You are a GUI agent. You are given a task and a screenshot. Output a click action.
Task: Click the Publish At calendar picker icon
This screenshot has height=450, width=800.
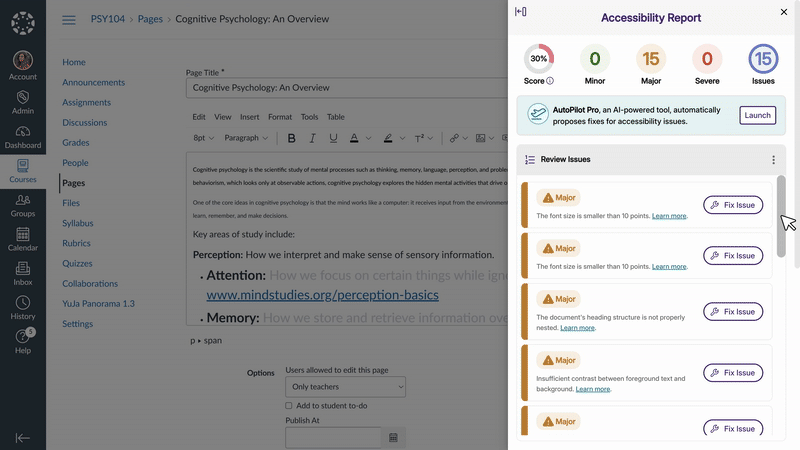[393, 437]
